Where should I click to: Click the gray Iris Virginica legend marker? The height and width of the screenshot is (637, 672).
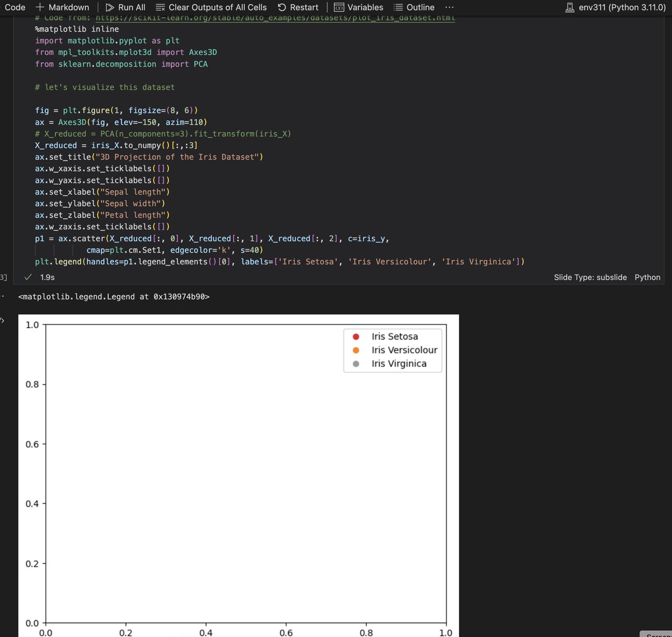pyautogui.click(x=356, y=364)
